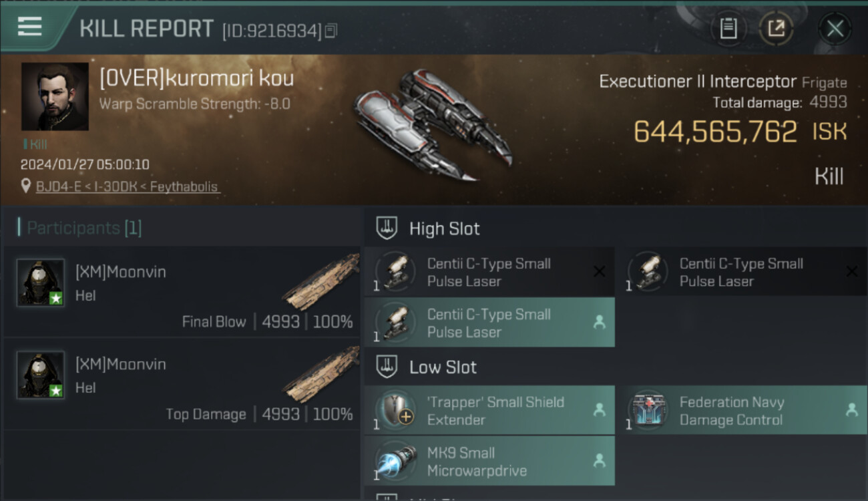This screenshot has height=501, width=868.
Task: Open Moonvin's Top Damage entry
Action: point(182,384)
